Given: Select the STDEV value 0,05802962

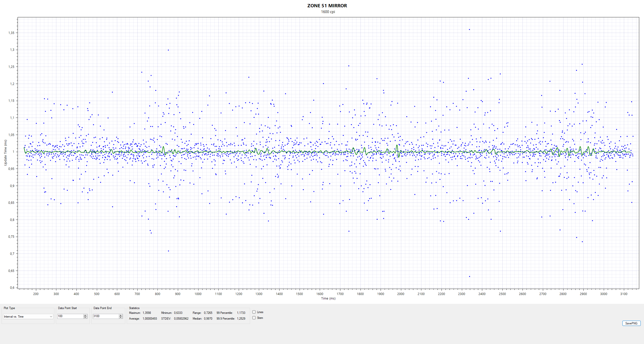Looking at the screenshot, I should (x=181, y=319).
